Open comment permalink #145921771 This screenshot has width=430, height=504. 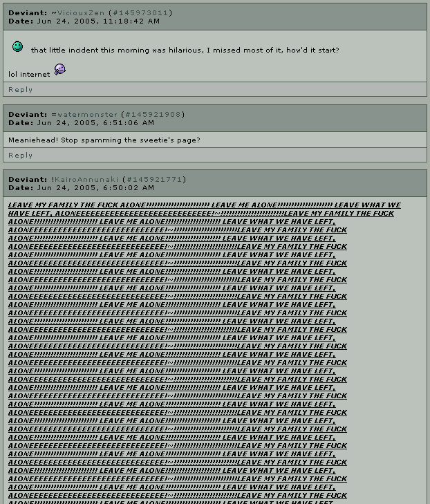pos(154,179)
